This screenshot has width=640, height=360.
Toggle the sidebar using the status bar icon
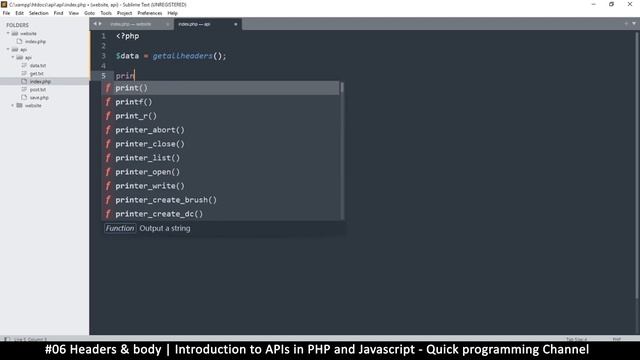click(x=7, y=339)
